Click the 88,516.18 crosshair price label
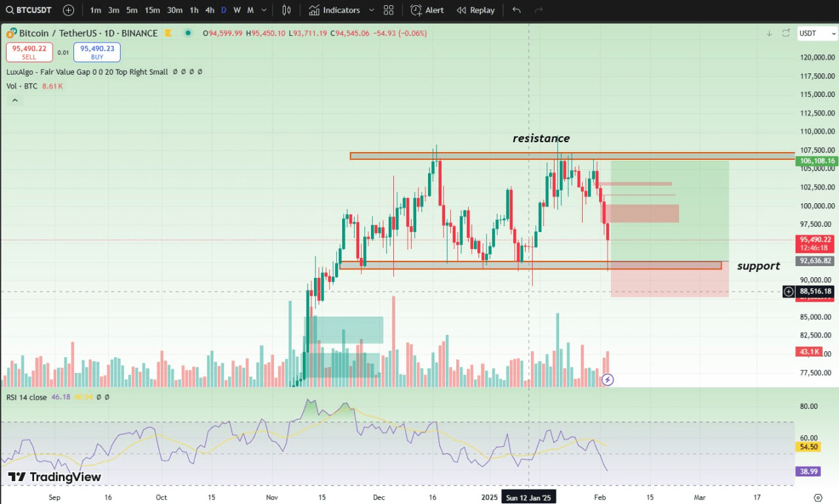 pyautogui.click(x=816, y=292)
